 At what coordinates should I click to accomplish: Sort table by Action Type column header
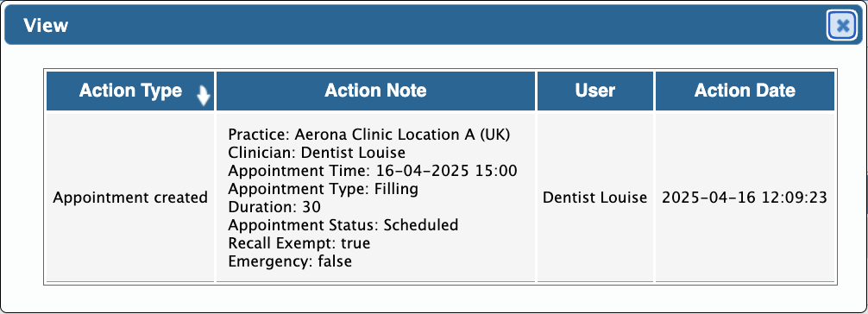[x=130, y=91]
